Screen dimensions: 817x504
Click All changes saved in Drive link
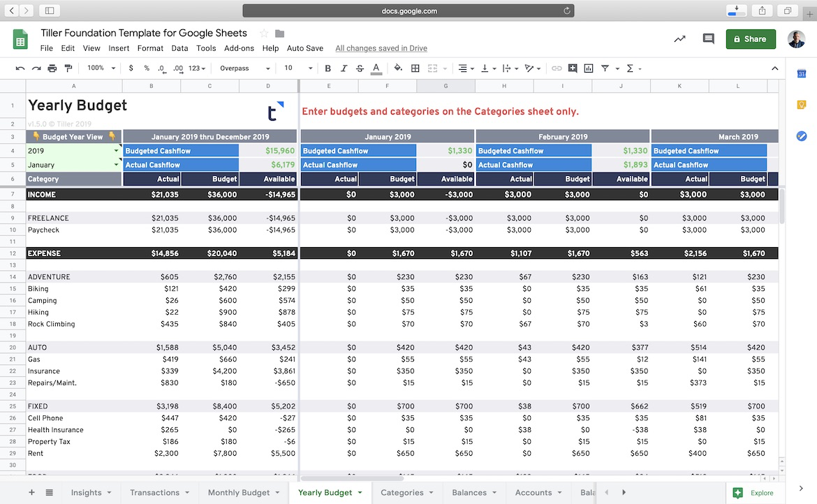click(x=381, y=48)
